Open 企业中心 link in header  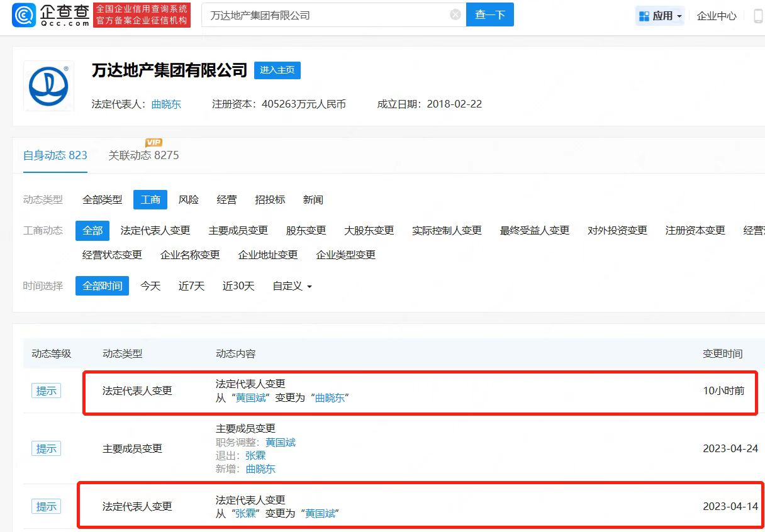click(717, 16)
